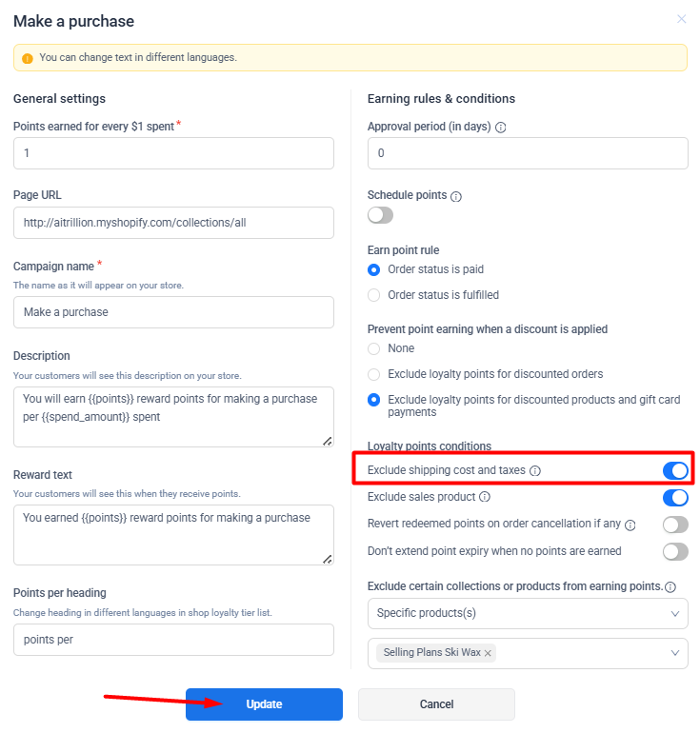Disable Exclude shipping cost and taxes
The image size is (700, 733).
coord(674,470)
